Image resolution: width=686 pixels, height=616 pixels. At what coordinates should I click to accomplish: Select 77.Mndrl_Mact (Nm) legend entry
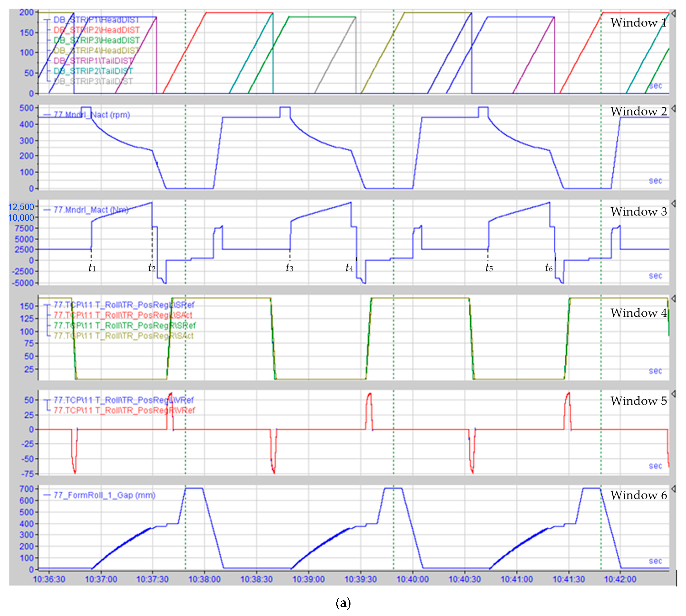tap(91, 210)
